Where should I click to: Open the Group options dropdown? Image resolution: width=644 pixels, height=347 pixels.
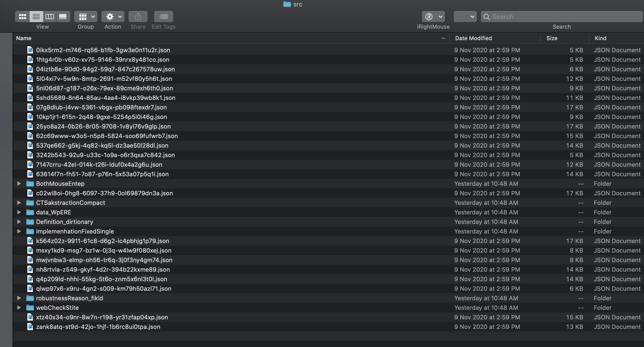[86, 17]
